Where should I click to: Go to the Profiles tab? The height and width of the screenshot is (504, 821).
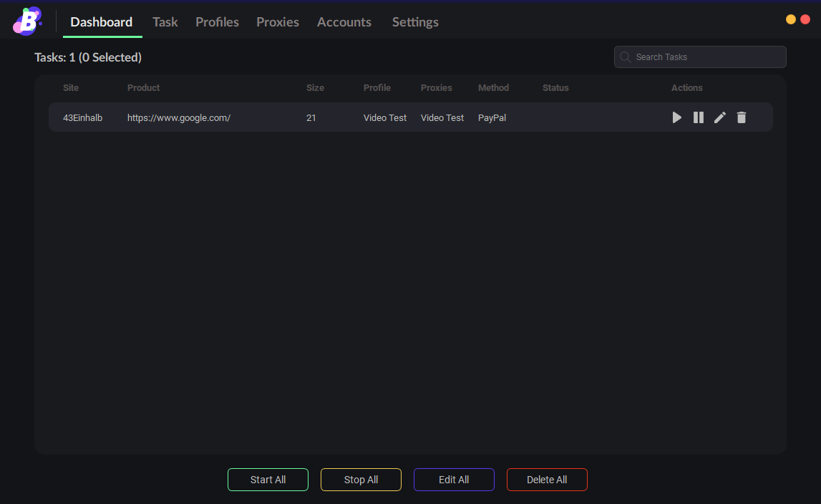coord(217,22)
